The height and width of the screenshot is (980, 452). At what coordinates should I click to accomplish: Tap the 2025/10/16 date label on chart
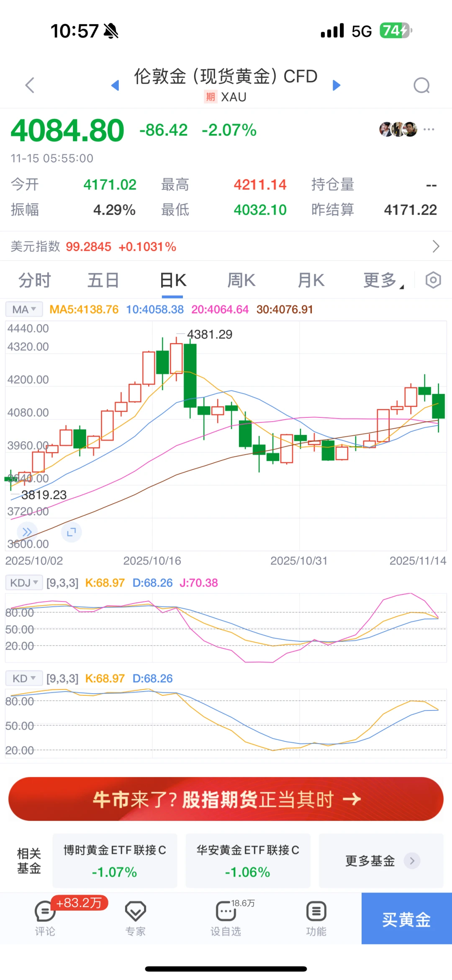tap(152, 561)
